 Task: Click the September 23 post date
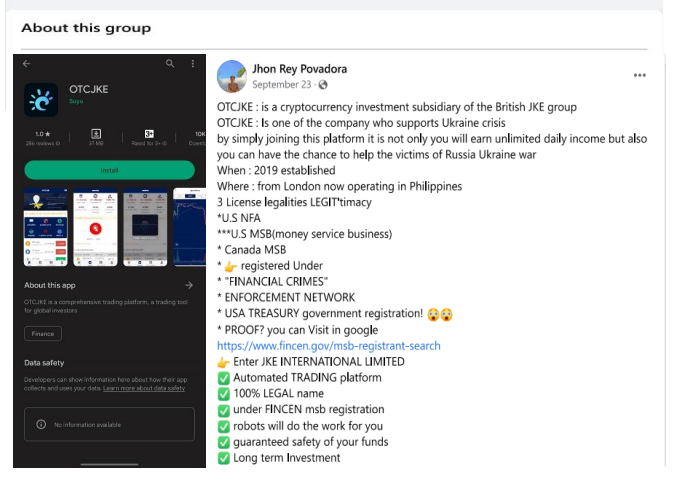(x=282, y=85)
